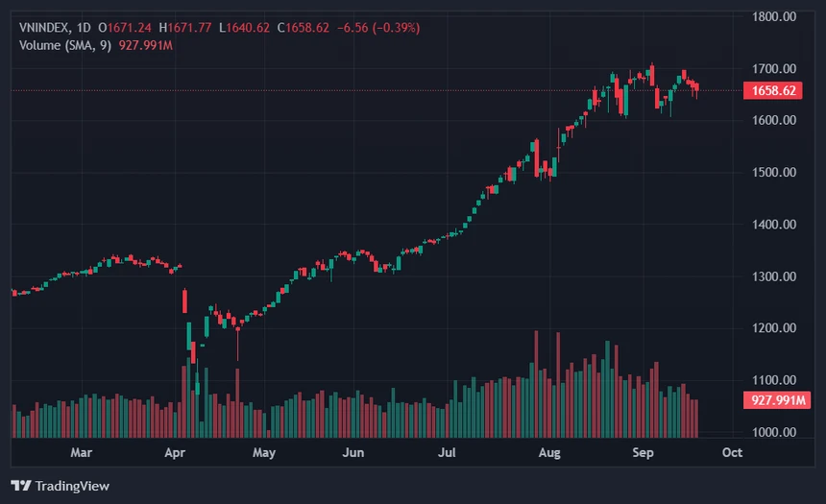The width and height of the screenshot is (826, 504).
Task: Select the Aug label on time axis
Action: click(549, 452)
